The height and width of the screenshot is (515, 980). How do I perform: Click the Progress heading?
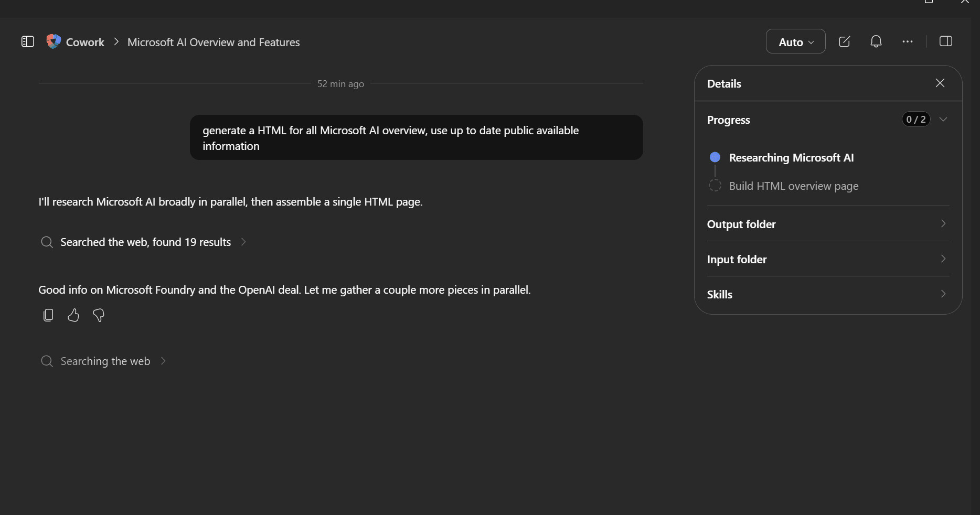[728, 120]
